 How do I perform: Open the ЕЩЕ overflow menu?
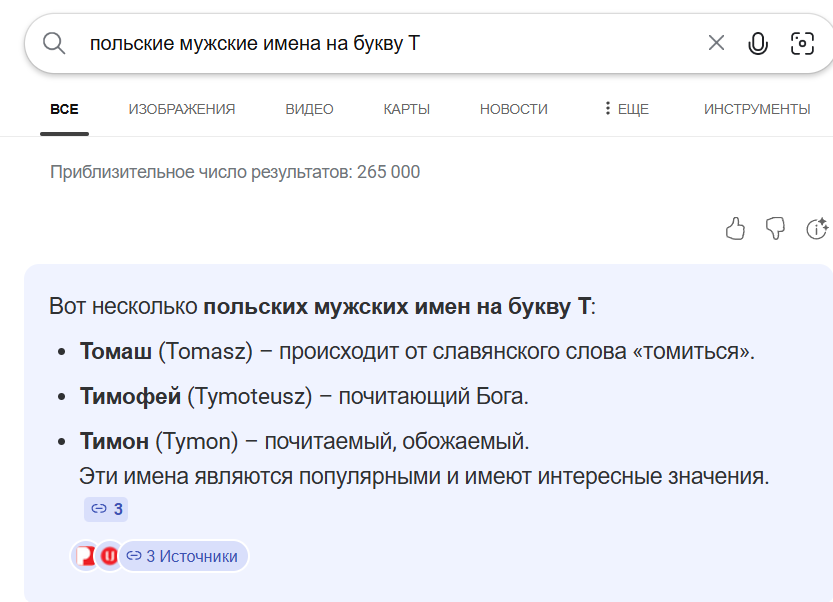tap(628, 109)
